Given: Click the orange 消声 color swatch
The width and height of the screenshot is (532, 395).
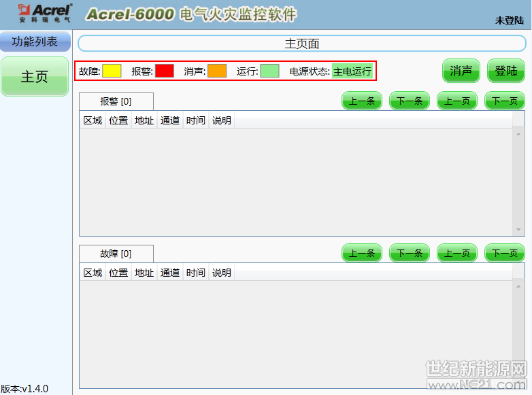Looking at the screenshot, I should point(217,71).
